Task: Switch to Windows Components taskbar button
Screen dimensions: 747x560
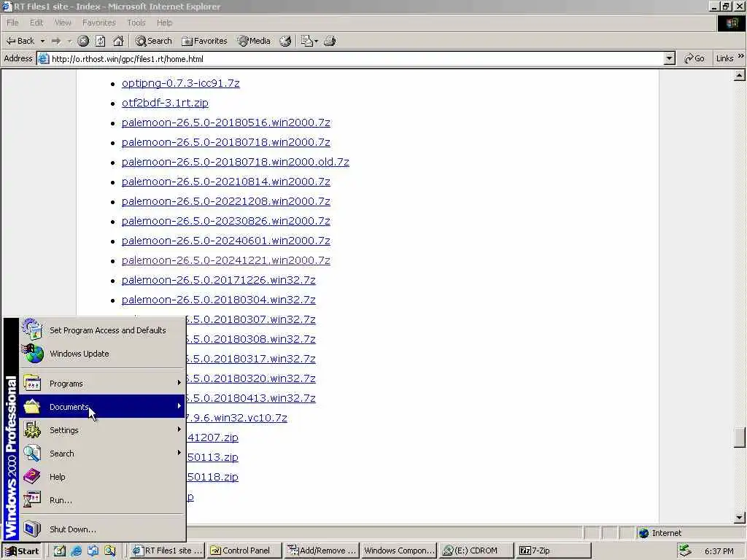Action: coord(399,551)
